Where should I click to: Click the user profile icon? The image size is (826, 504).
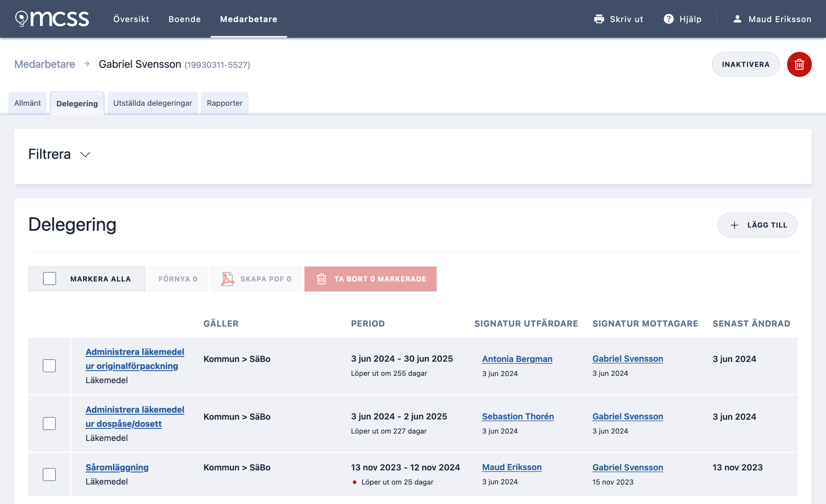point(737,19)
